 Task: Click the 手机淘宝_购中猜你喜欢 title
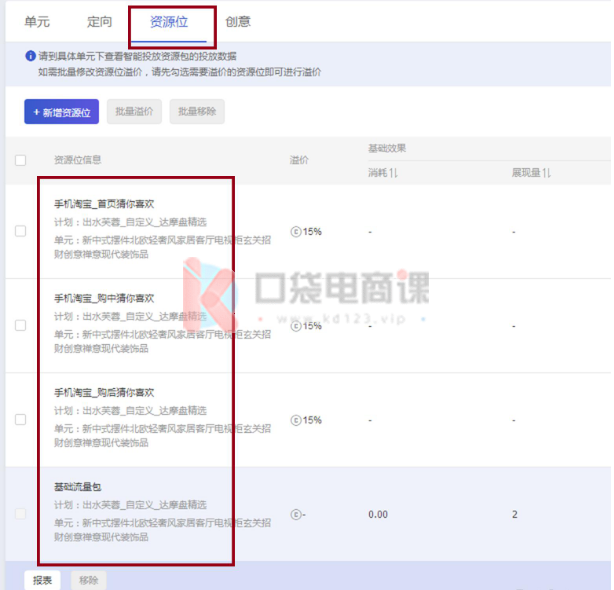click(x=104, y=298)
